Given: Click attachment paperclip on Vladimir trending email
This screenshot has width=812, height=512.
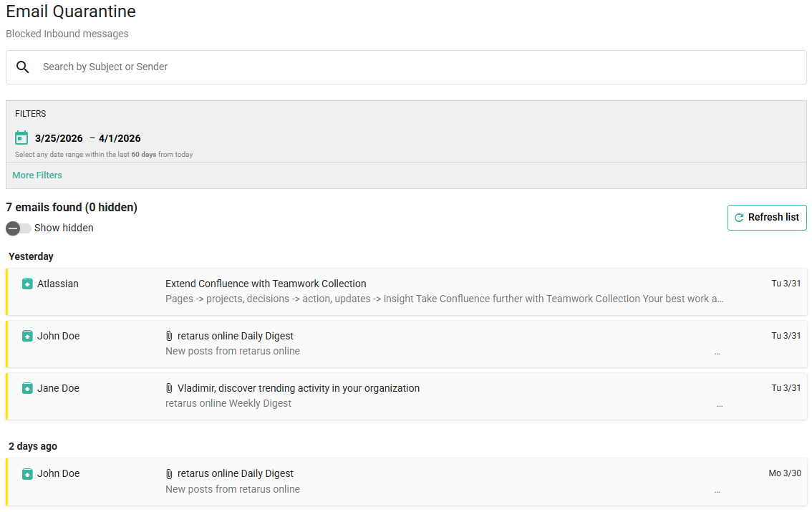Looking at the screenshot, I should [x=170, y=388].
